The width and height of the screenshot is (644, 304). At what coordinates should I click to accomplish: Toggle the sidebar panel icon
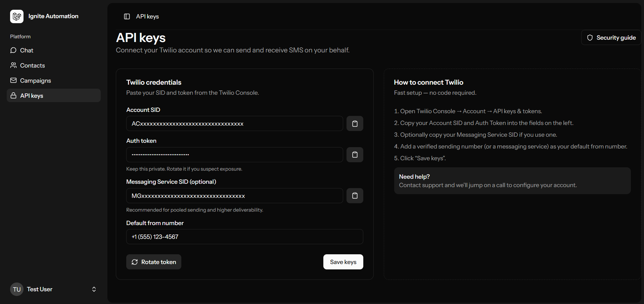pyautogui.click(x=127, y=16)
